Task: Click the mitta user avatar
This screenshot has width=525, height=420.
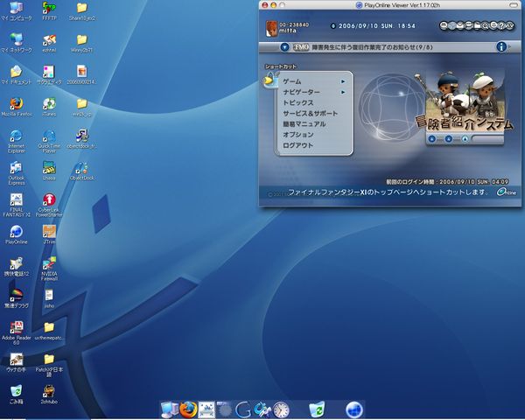Action: [x=271, y=29]
